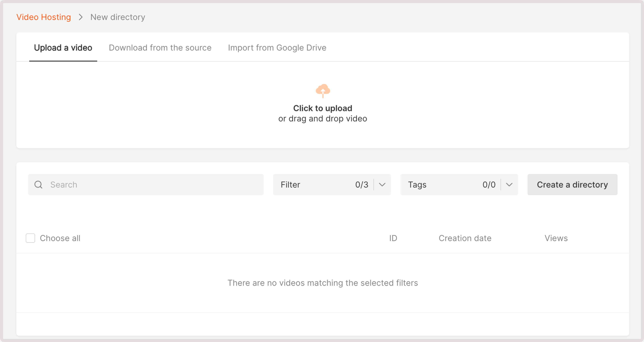
Task: Click the New directory breadcrumb
Action: tap(118, 17)
